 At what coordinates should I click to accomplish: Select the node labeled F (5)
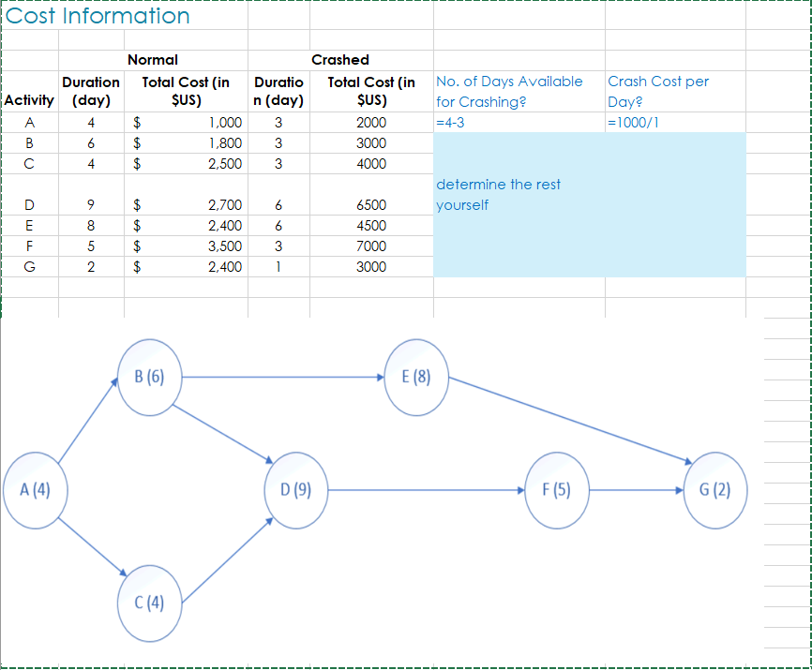pyautogui.click(x=557, y=490)
